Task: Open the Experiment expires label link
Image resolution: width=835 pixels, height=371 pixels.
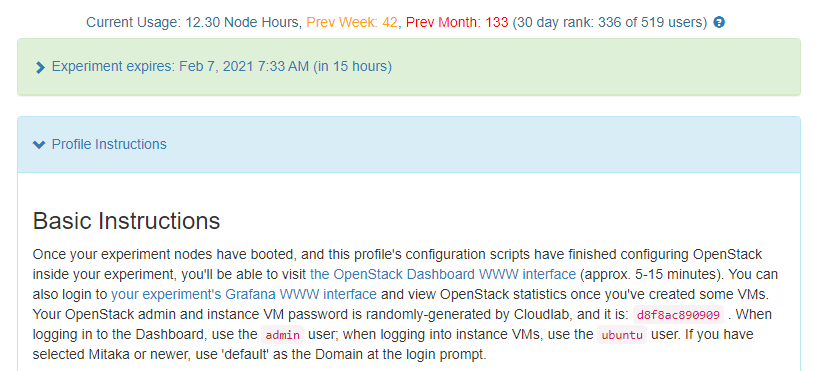Action: pyautogui.click(x=222, y=67)
